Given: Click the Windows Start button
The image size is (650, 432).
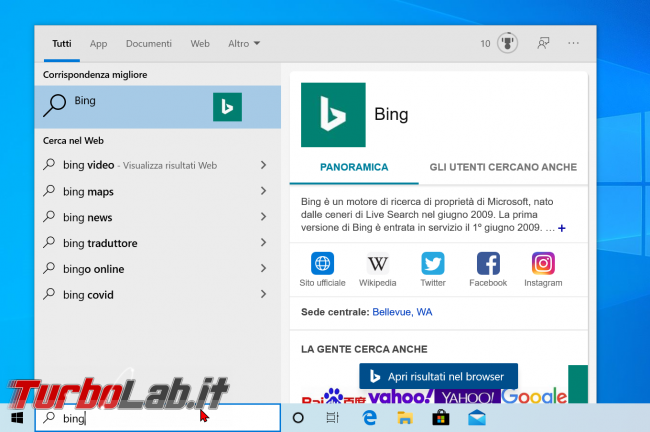Looking at the screenshot, I should point(17,418).
